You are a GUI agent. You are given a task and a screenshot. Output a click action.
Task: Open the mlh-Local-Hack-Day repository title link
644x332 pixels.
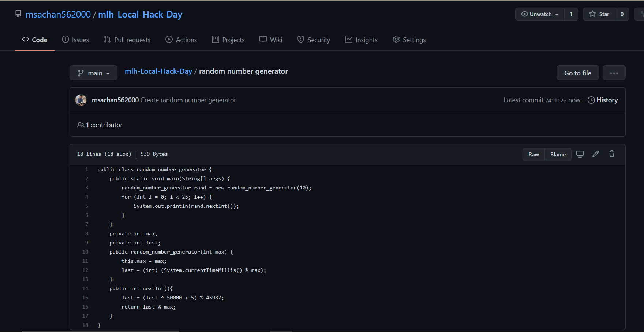click(x=140, y=14)
